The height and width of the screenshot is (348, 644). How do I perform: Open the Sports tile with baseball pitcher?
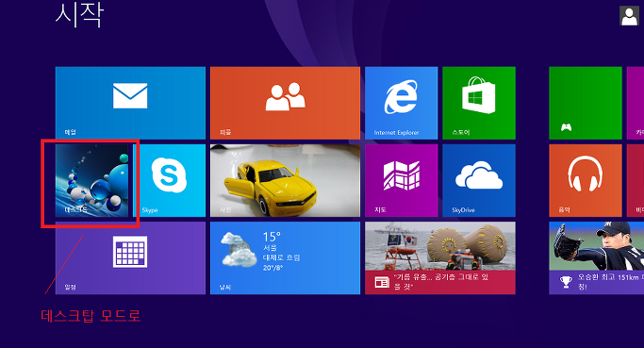[596, 258]
